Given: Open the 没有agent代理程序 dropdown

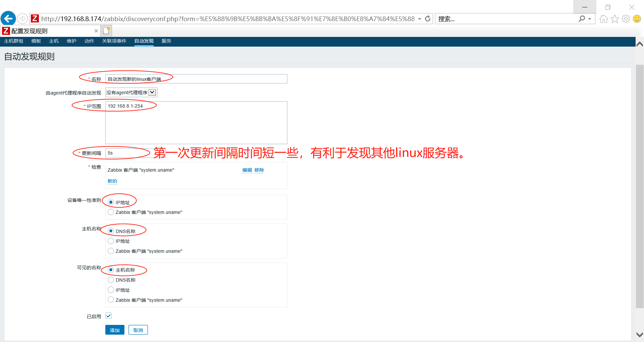Looking at the screenshot, I should click(131, 93).
